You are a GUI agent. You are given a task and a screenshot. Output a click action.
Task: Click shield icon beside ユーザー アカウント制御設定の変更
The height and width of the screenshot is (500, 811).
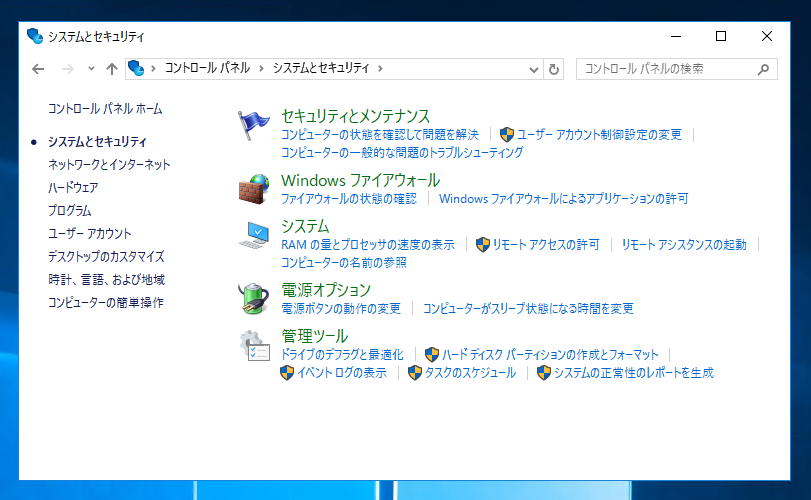click(506, 134)
